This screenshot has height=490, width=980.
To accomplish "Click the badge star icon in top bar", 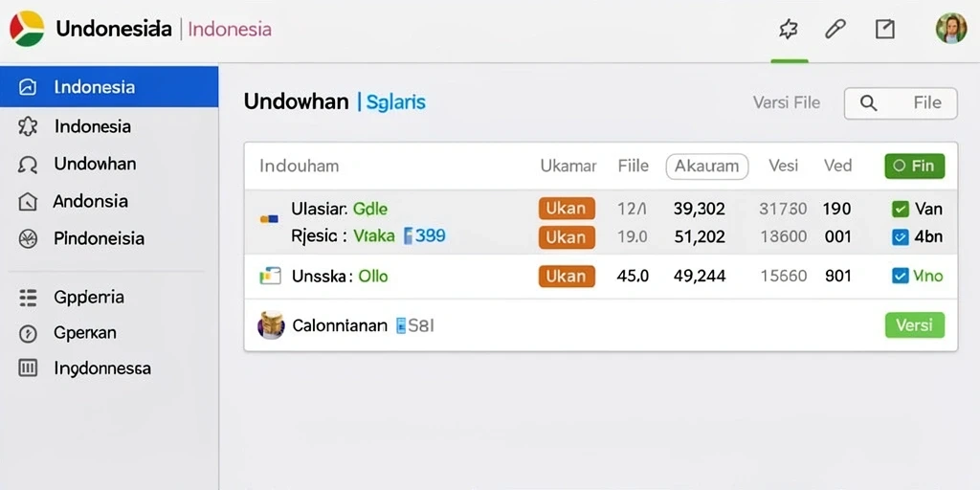I will [789, 29].
